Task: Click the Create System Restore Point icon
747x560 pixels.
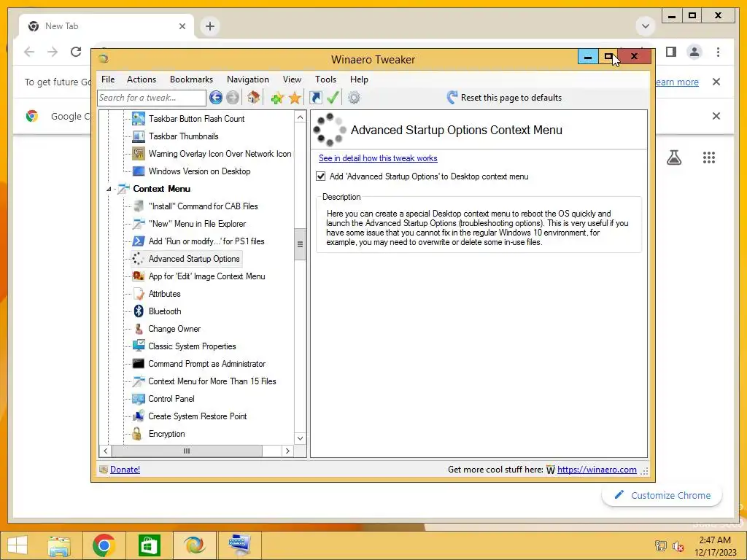Action: click(139, 416)
